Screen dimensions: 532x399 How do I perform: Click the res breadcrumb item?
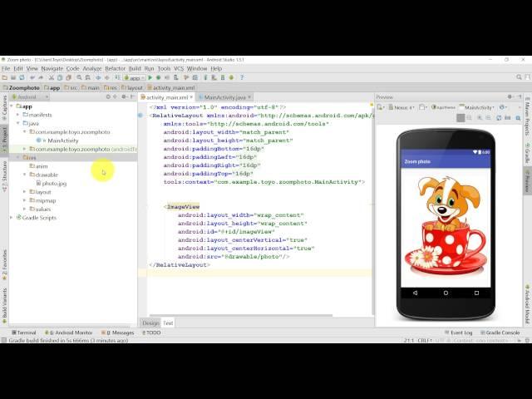pyautogui.click(x=111, y=88)
